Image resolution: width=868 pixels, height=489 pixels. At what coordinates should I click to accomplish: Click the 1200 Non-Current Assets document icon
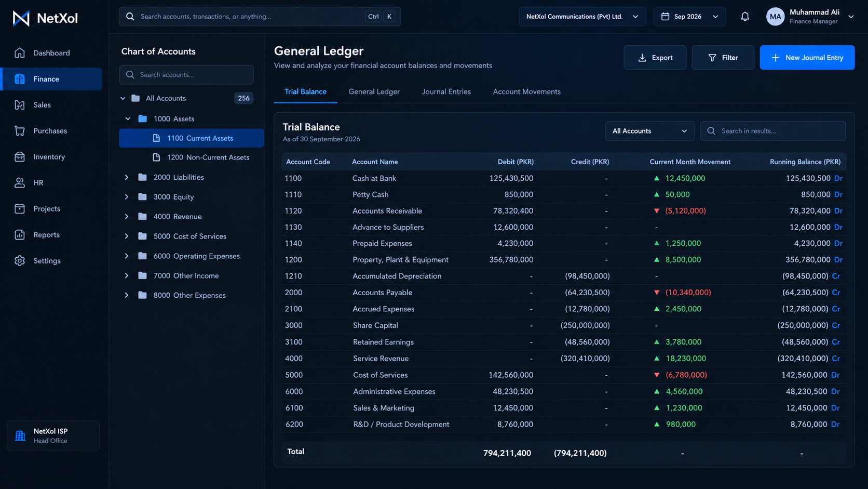click(x=156, y=157)
